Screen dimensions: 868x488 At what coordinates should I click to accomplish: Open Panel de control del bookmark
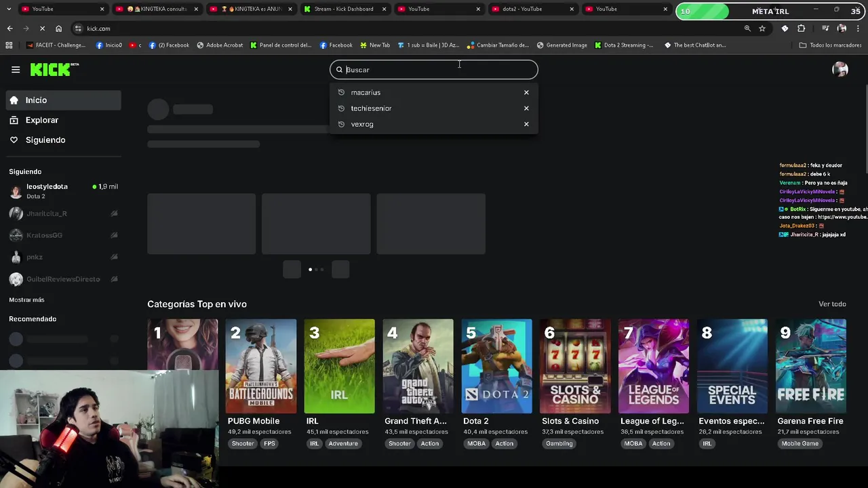point(281,45)
